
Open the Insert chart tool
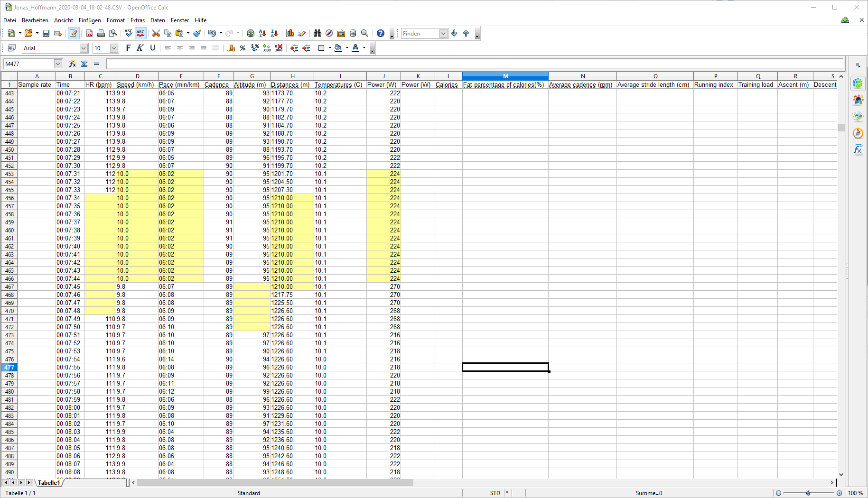click(x=290, y=33)
